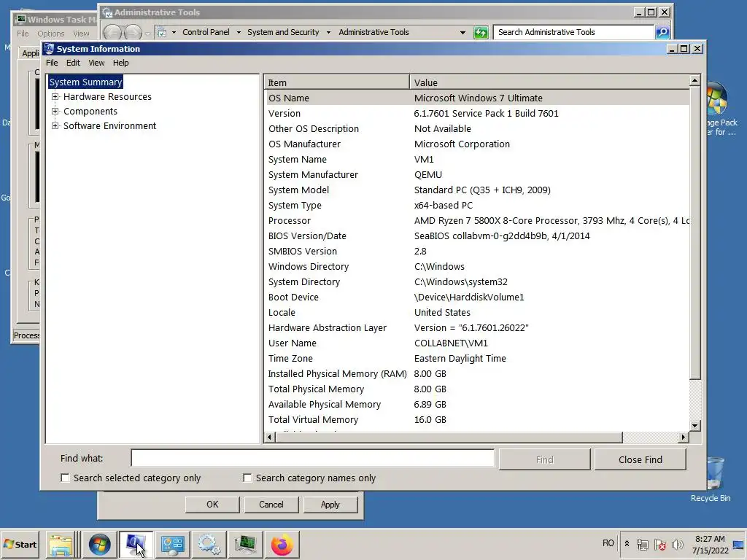Click the Close Find button
Viewport: 747px width, 560px height.
click(640, 459)
